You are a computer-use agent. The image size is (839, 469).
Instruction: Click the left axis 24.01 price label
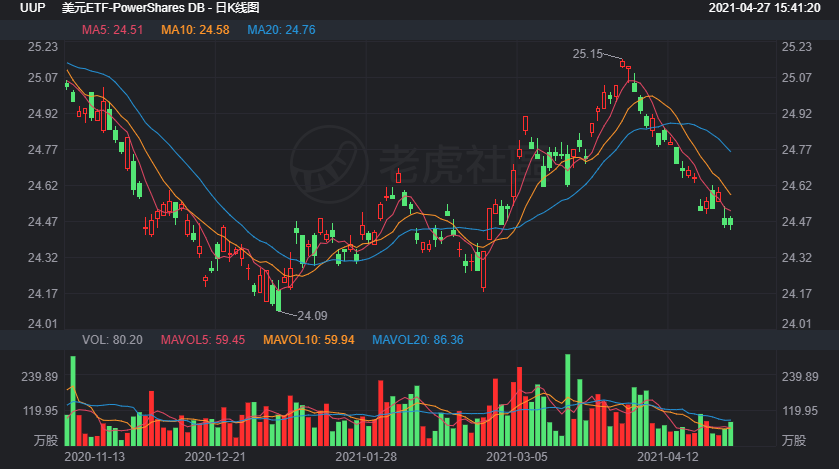point(43,324)
